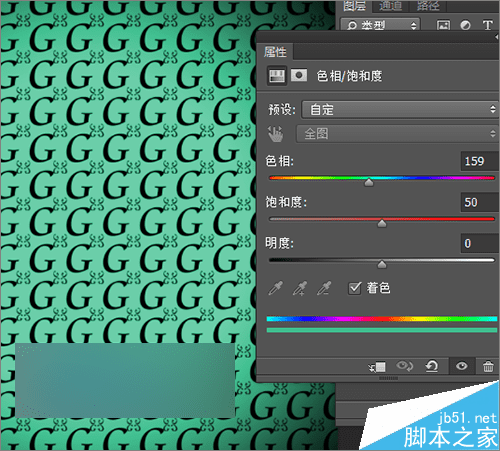The height and width of the screenshot is (451, 500).
Task: Pick the eyedropper tool
Action: [275, 288]
